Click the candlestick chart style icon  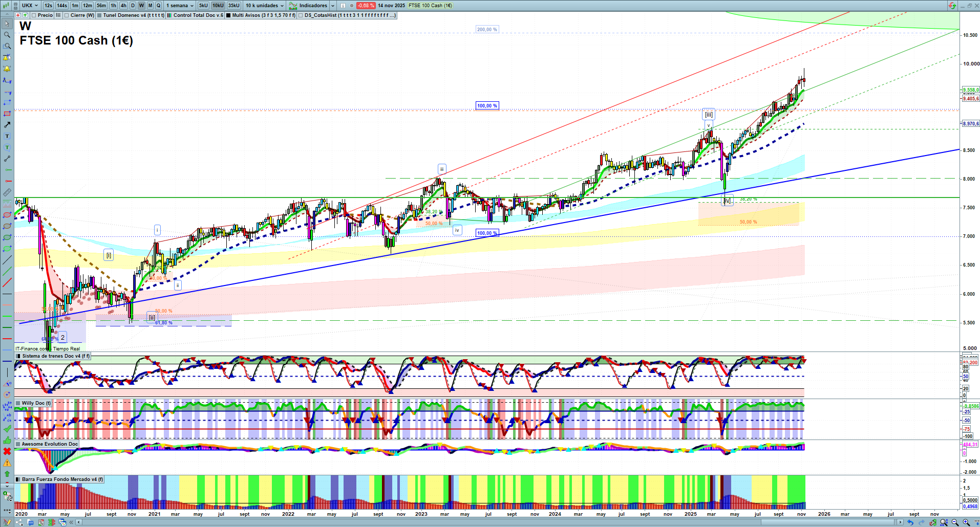pos(7,6)
